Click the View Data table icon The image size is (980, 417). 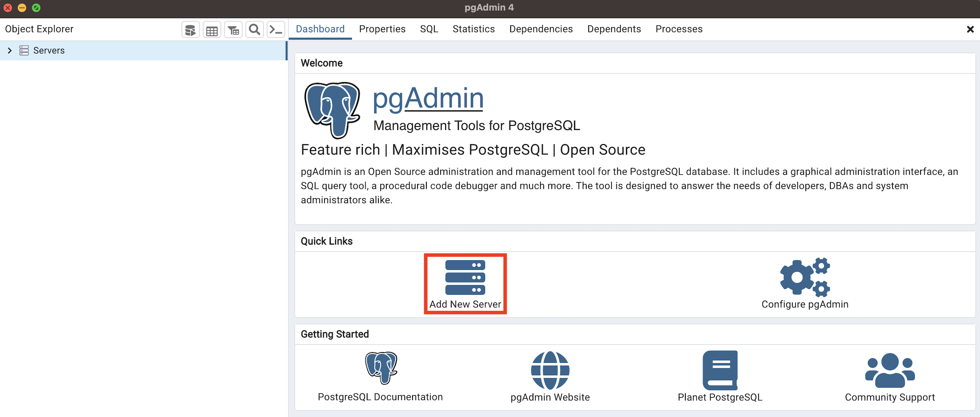212,30
